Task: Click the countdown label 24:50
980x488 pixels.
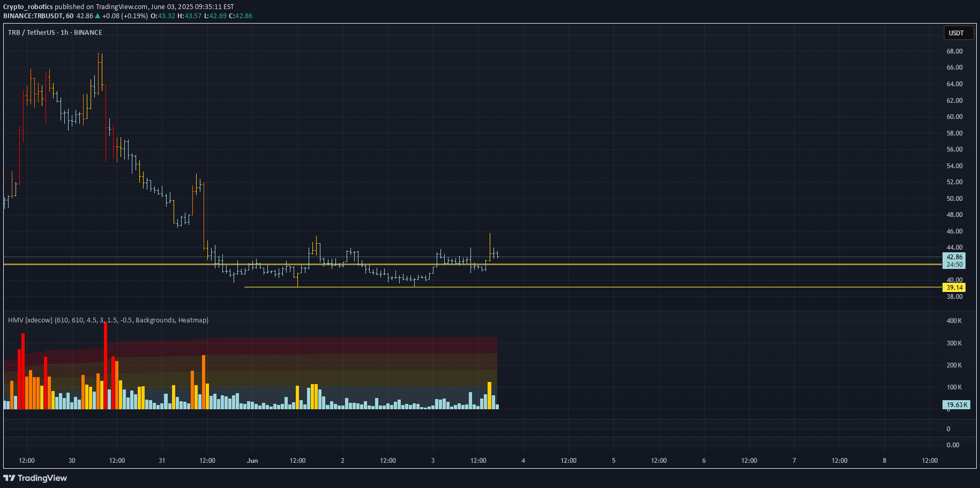Action: (954, 265)
